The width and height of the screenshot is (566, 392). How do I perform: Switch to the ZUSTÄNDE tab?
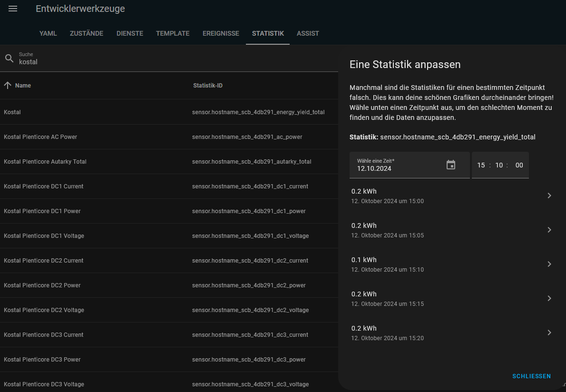(86, 34)
